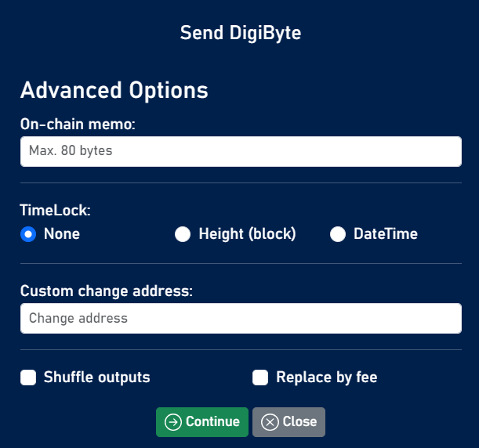Click the green Continue button

[x=202, y=422]
